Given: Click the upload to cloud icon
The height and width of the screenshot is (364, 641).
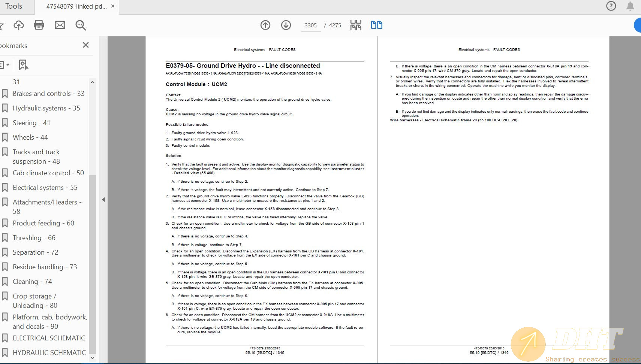Looking at the screenshot, I should pyautogui.click(x=19, y=25).
